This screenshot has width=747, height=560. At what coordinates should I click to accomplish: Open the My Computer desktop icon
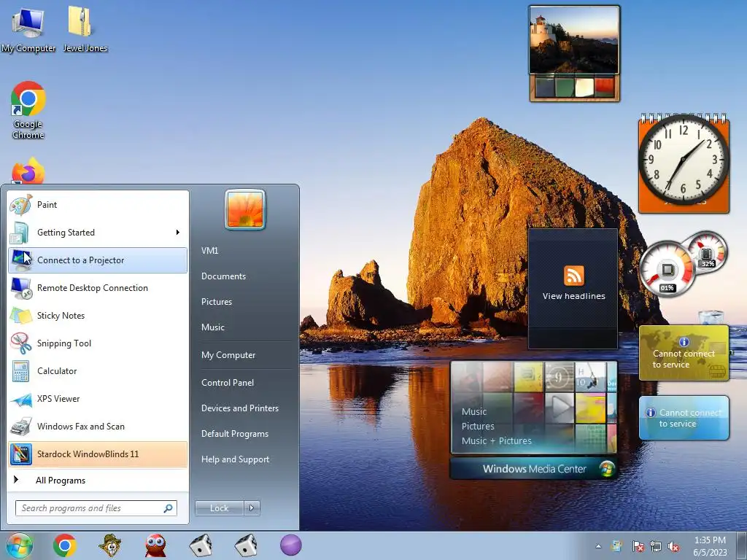pyautogui.click(x=28, y=30)
